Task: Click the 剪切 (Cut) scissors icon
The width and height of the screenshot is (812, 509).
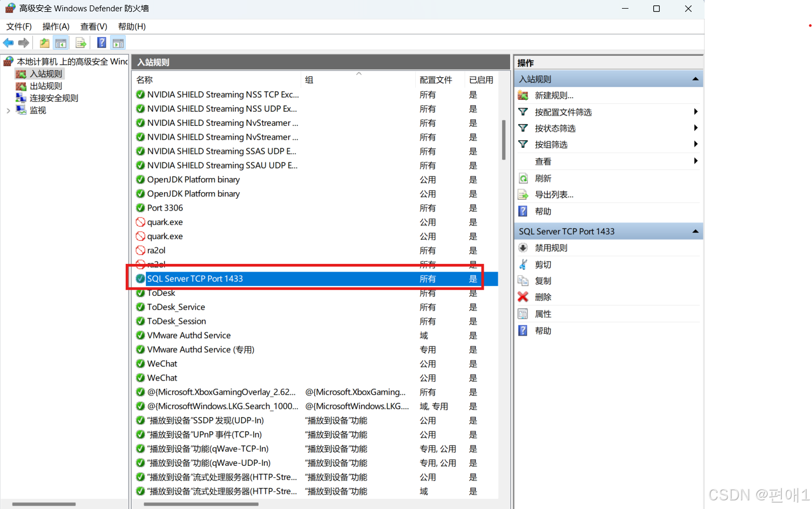Action: 523,264
